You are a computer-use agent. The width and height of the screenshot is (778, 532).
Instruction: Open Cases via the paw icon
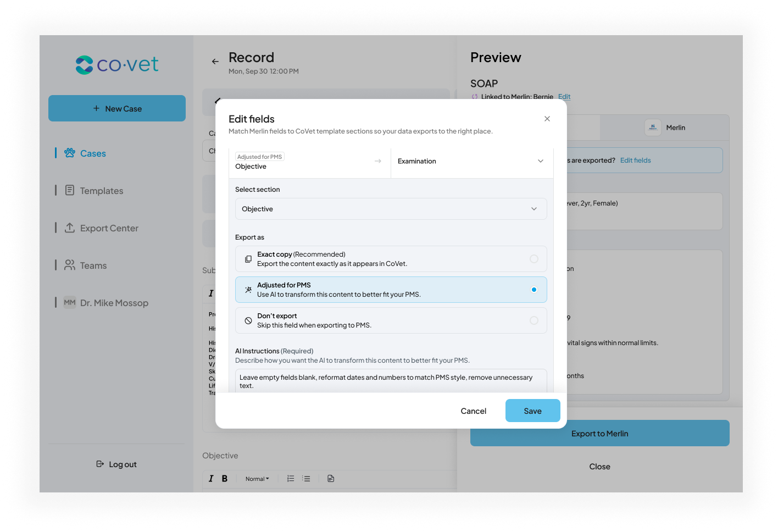(x=70, y=153)
